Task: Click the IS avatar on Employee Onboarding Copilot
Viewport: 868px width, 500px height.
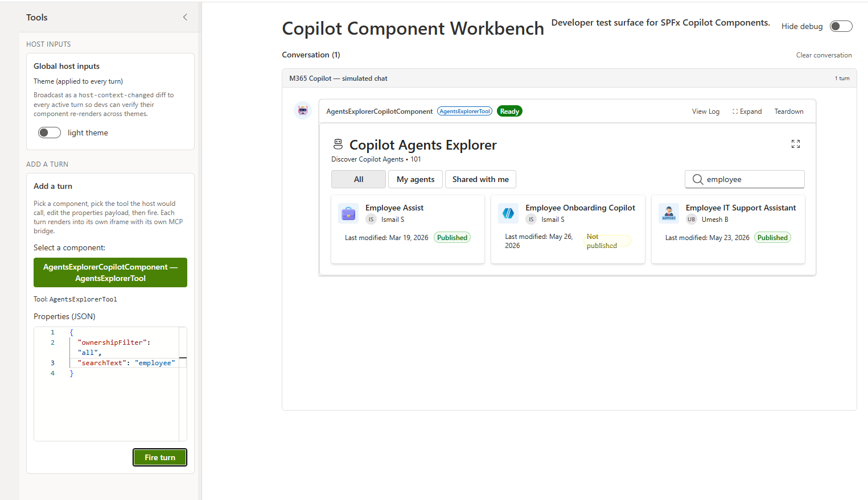Action: pyautogui.click(x=531, y=220)
